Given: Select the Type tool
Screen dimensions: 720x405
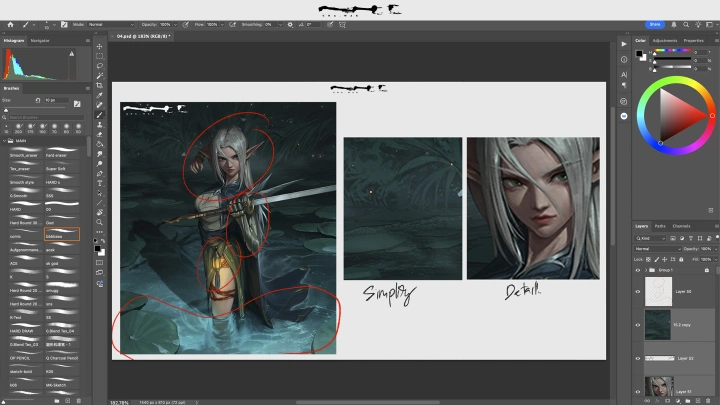Looking at the screenshot, I should (x=99, y=183).
